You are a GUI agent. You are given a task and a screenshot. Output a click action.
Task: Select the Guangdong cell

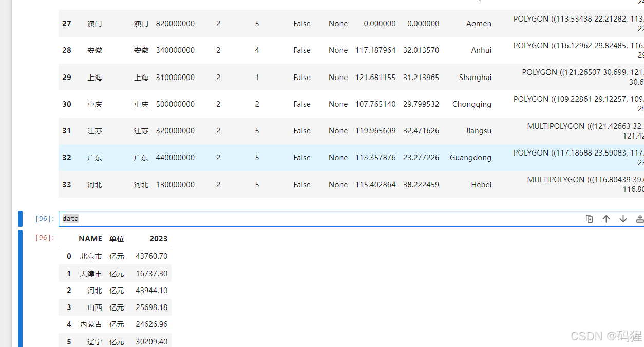(x=470, y=158)
